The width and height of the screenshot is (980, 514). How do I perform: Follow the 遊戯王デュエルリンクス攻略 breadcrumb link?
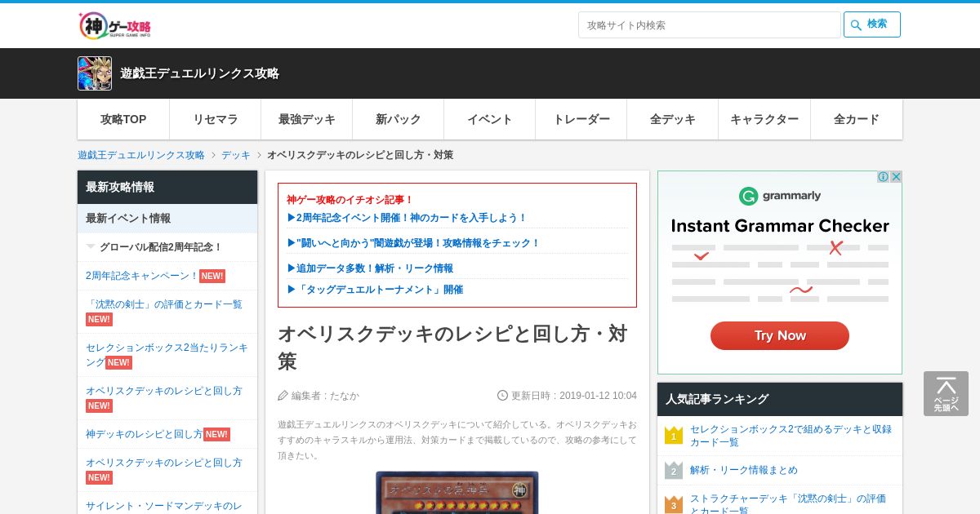tap(141, 155)
